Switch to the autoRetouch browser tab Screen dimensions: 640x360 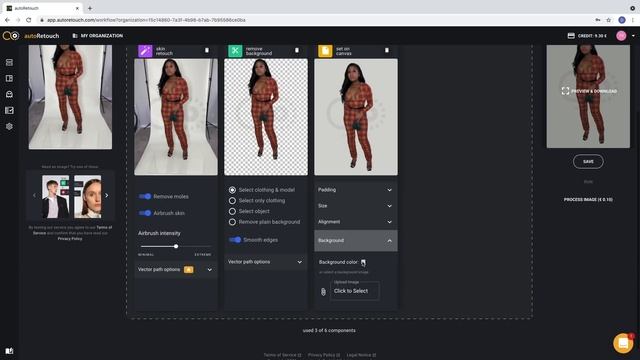[x=42, y=8]
